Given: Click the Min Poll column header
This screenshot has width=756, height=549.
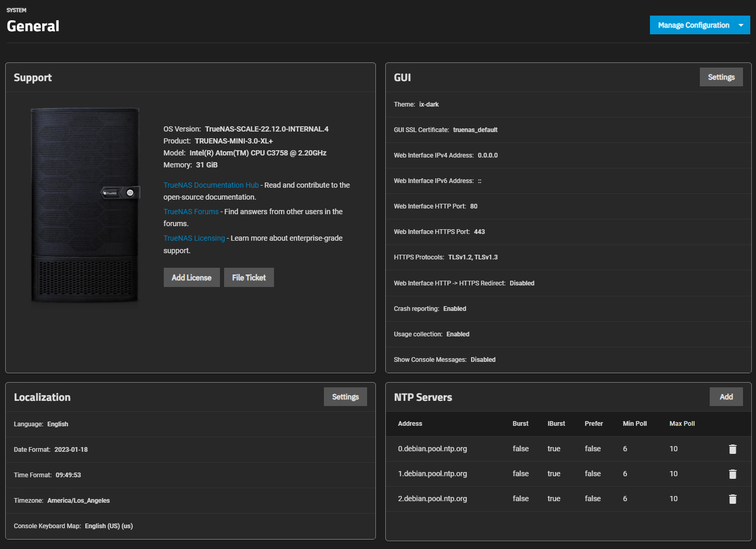Looking at the screenshot, I should pyautogui.click(x=635, y=424).
